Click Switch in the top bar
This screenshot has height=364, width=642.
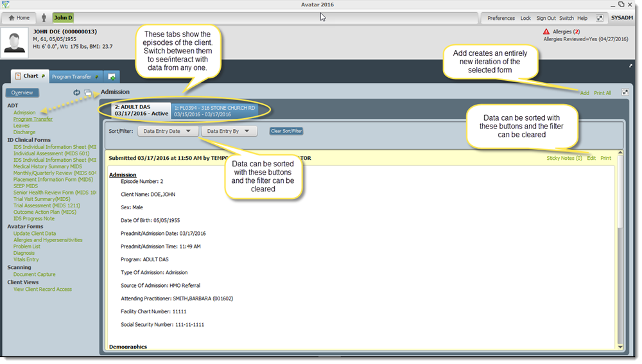tap(566, 18)
